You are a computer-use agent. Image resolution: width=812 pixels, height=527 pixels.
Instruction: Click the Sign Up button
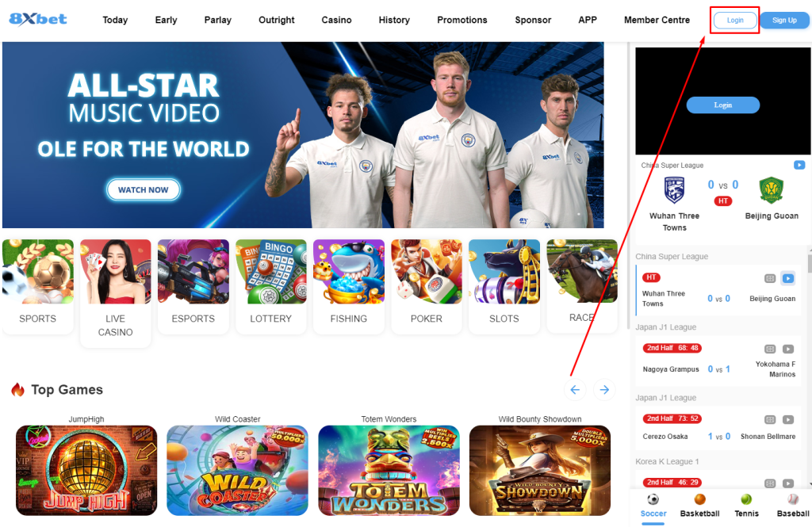pyautogui.click(x=784, y=20)
